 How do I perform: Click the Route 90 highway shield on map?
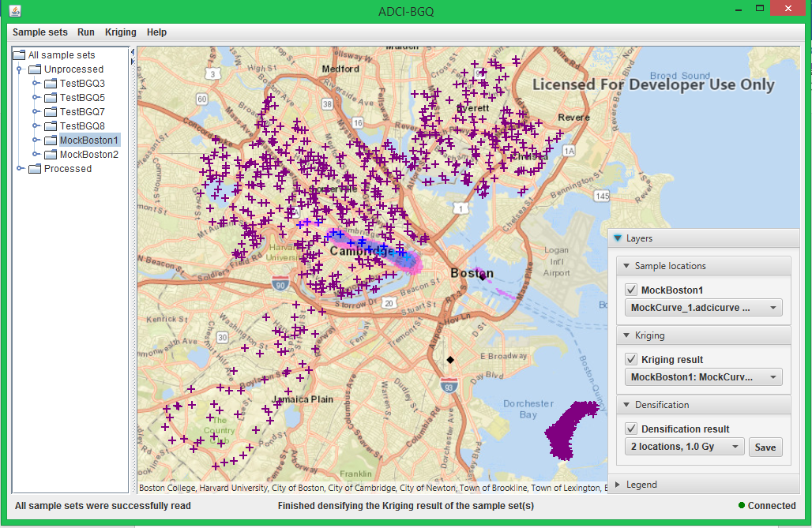click(280, 284)
